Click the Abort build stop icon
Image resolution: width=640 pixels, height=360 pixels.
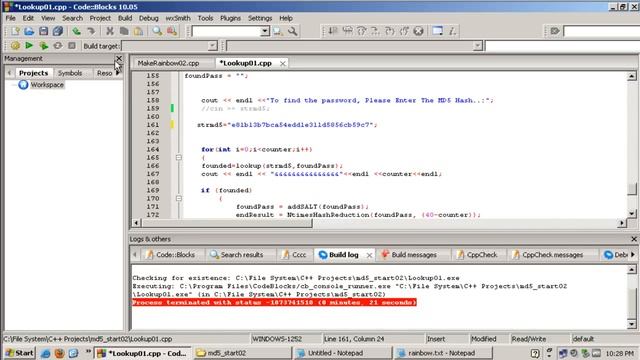click(x=72, y=46)
